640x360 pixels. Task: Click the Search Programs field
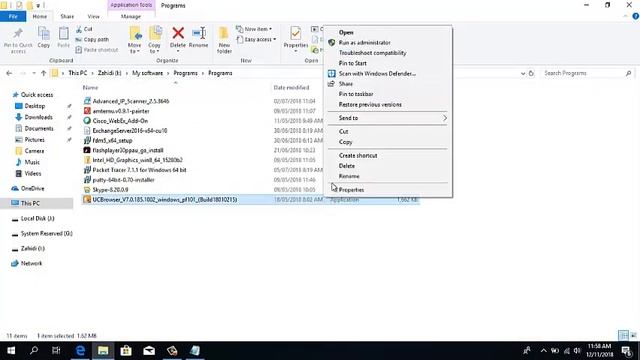[587, 73]
